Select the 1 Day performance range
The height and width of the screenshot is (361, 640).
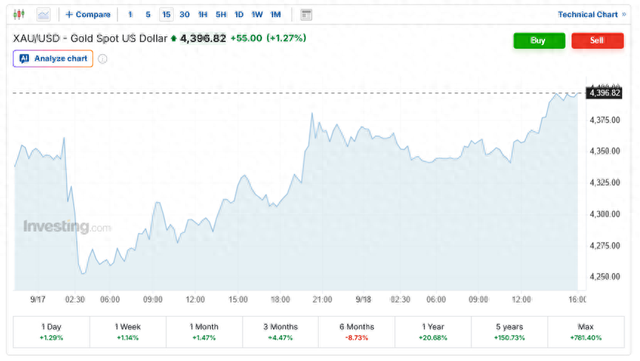tap(51, 332)
